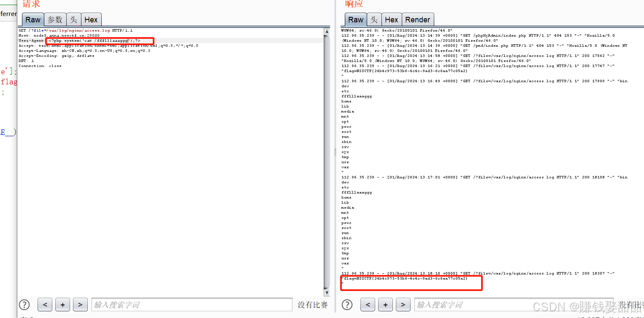
Task: Click the + button in request panel
Action: tap(63, 305)
